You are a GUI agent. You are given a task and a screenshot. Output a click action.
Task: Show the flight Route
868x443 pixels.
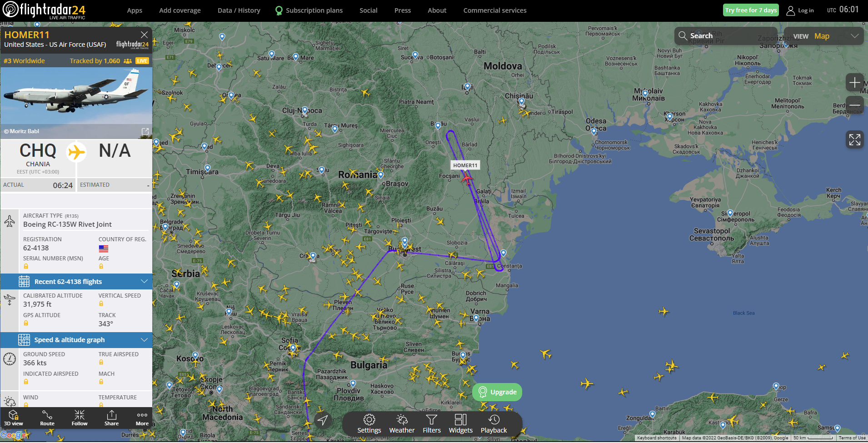coord(47,418)
